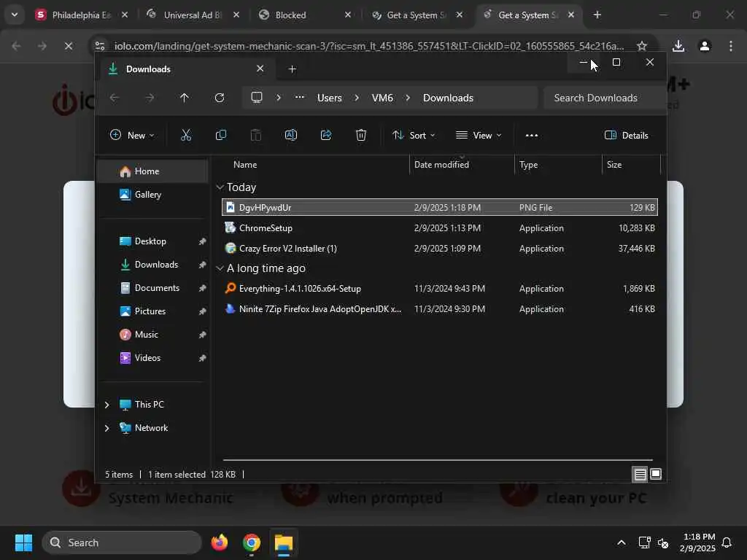Click the Rename icon in Explorer toolbar
Image resolution: width=747 pixels, height=560 pixels.
point(290,135)
